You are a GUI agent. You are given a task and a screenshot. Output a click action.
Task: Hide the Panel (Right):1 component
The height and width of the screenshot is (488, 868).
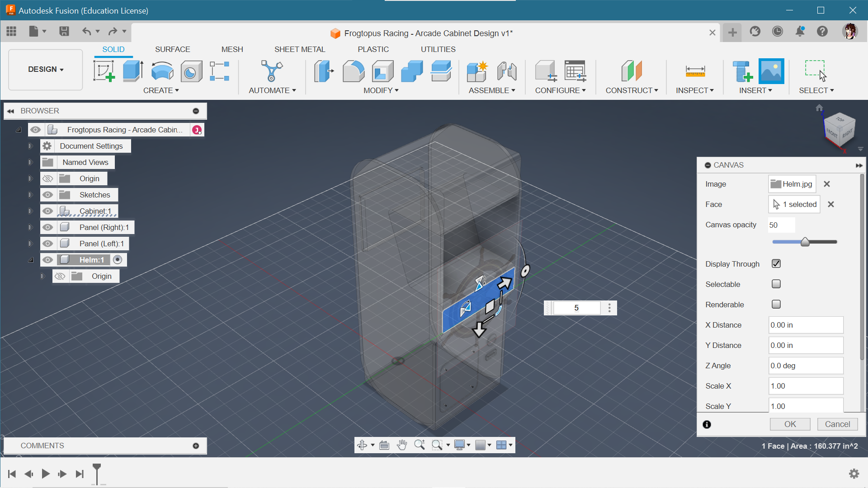tap(47, 227)
